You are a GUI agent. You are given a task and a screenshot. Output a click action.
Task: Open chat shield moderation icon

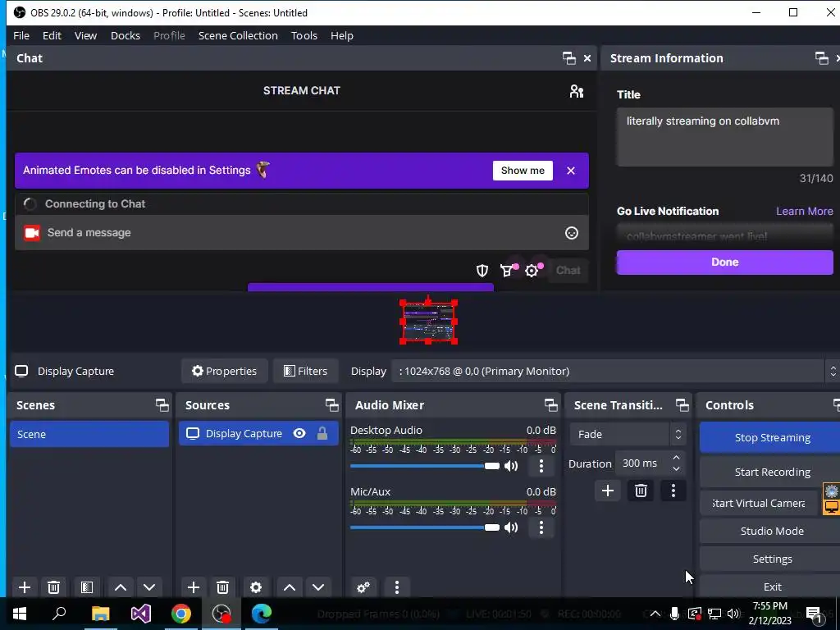coord(482,271)
